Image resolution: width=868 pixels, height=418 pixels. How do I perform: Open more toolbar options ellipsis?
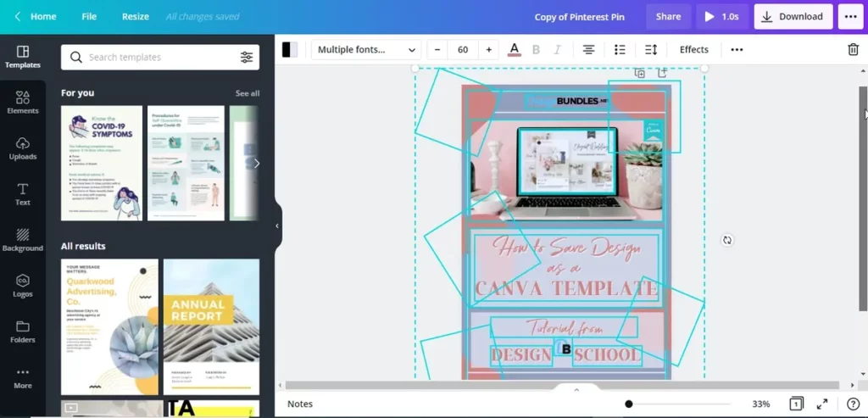coord(737,49)
